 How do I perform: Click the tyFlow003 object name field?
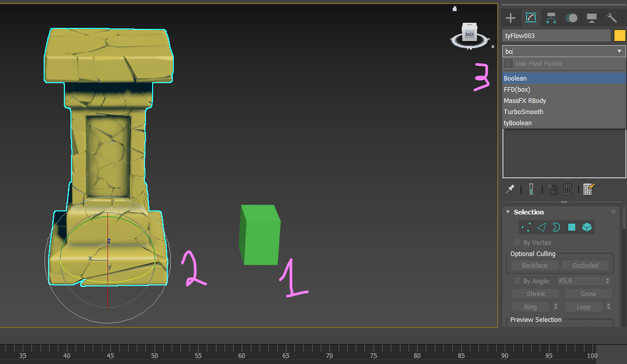point(556,36)
